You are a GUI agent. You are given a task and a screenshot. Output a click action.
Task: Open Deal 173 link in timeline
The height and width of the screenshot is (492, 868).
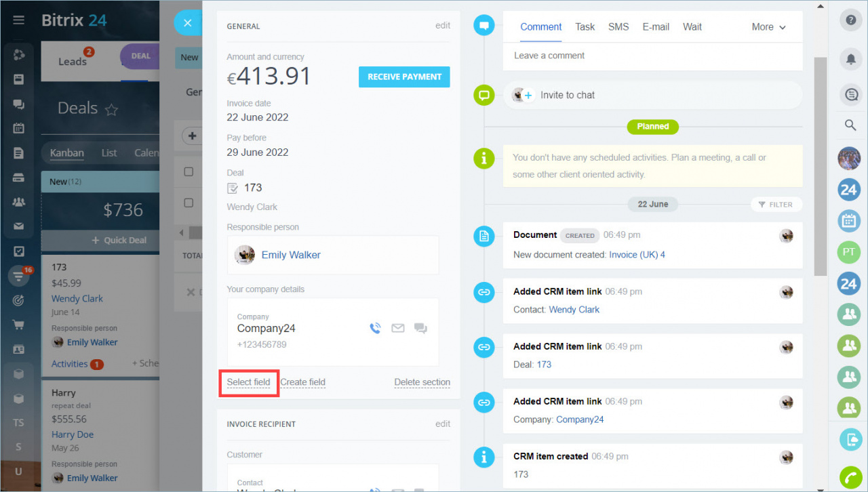coord(544,365)
